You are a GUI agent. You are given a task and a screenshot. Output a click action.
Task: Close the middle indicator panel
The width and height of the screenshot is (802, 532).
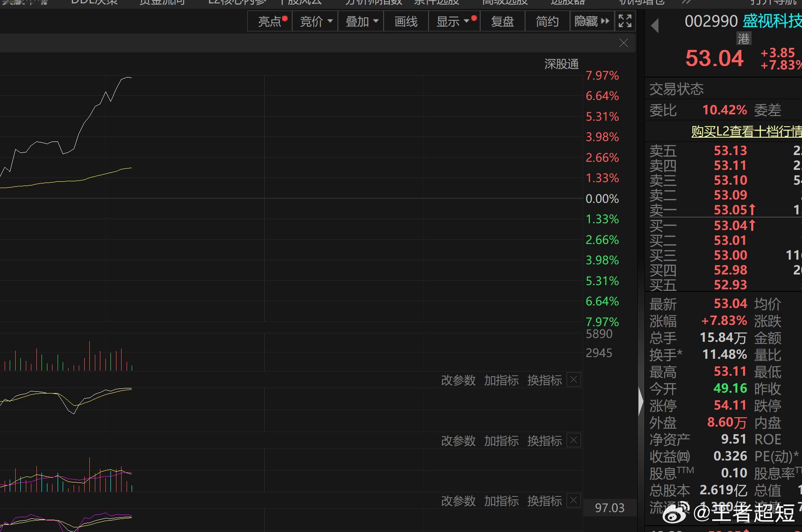[x=573, y=441]
